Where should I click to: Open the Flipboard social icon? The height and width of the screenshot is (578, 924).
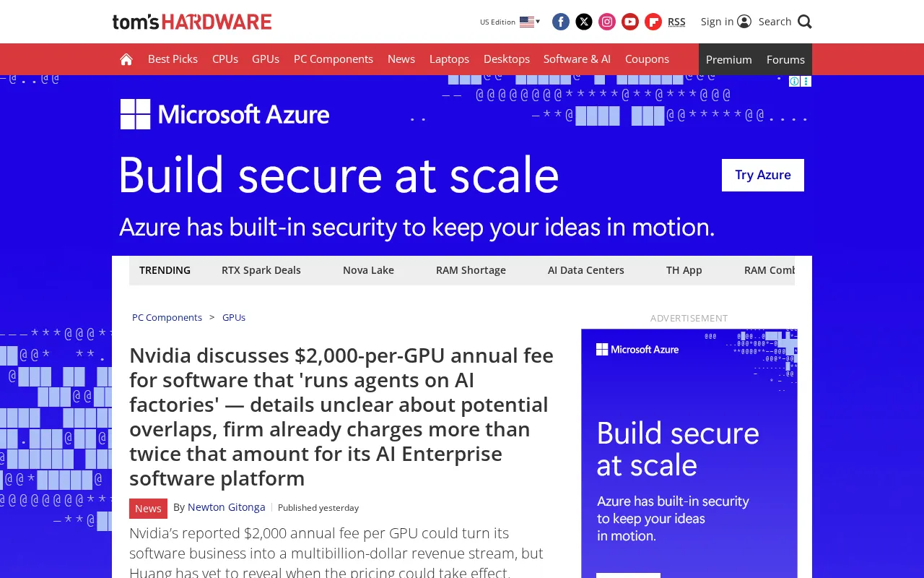[x=653, y=22]
